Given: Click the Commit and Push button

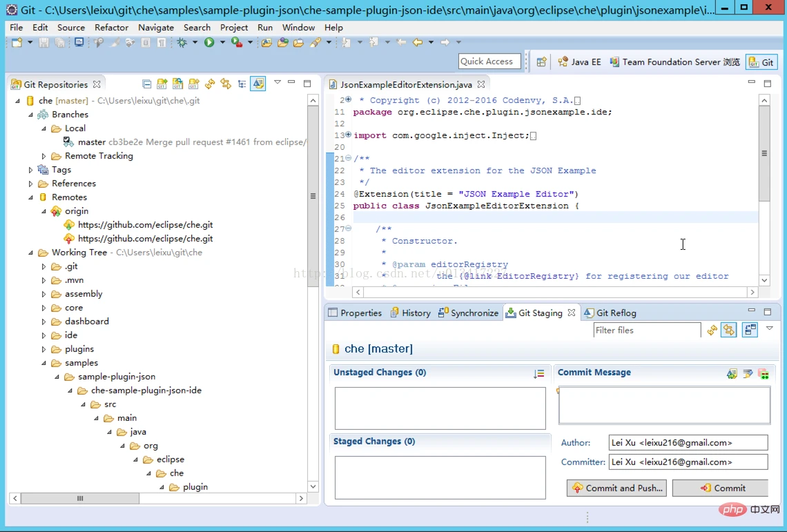Looking at the screenshot, I should point(616,488).
